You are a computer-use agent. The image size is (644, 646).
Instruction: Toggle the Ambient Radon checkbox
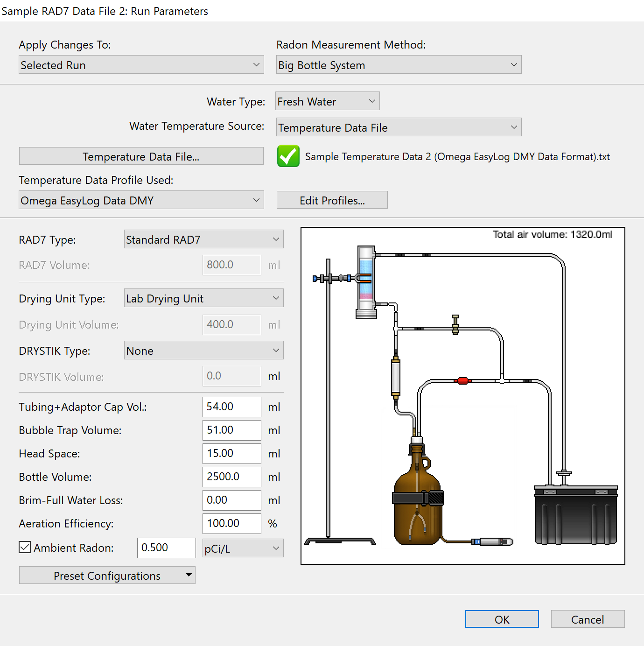click(x=25, y=548)
